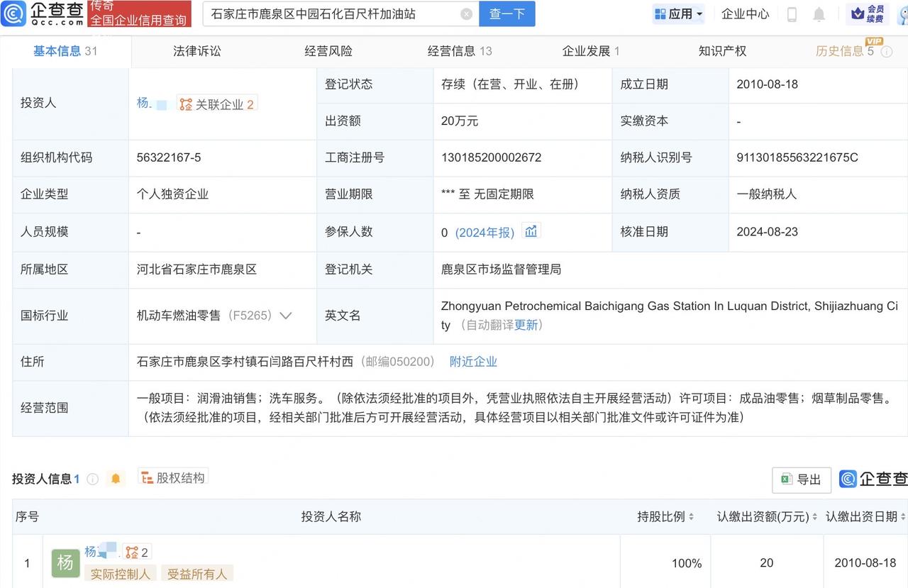Open 历史信息 VIP tab

click(845, 51)
